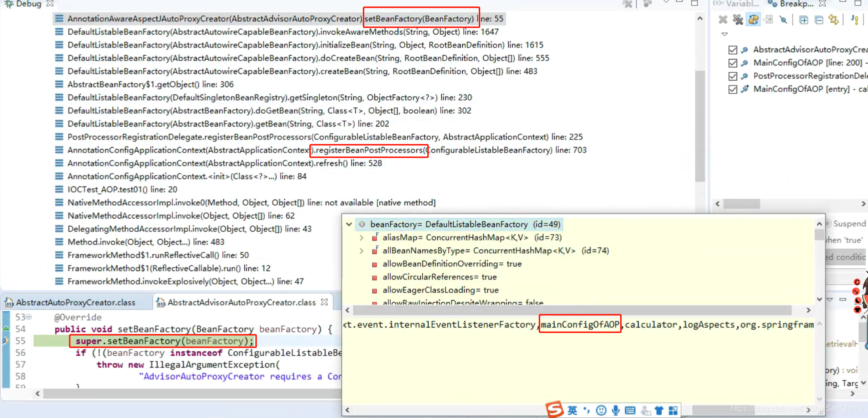The width and height of the screenshot is (868, 418).
Task: Select IOCTest_AOP.test01() stack frame
Action: pos(122,189)
